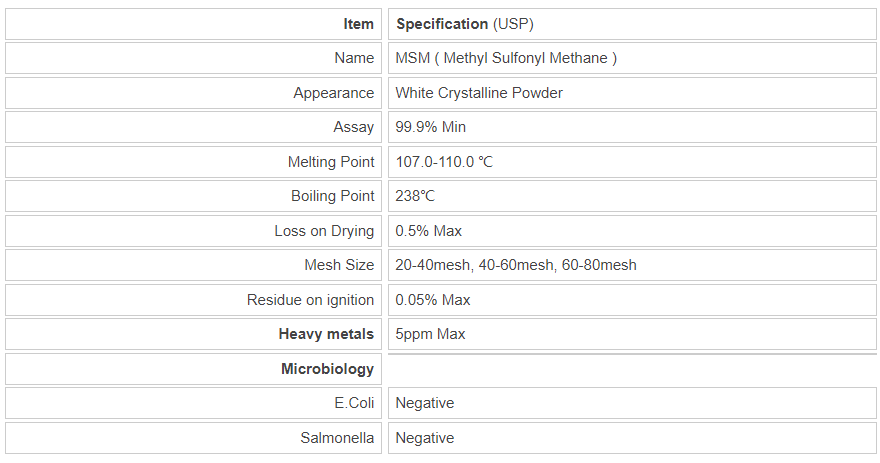The width and height of the screenshot is (880, 463).
Task: Select the Boiling Point label
Action: pos(332,196)
